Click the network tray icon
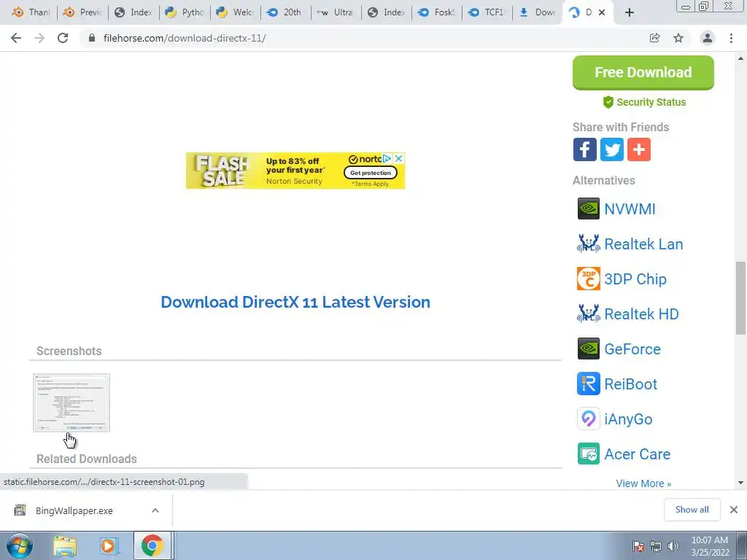 tap(656, 546)
